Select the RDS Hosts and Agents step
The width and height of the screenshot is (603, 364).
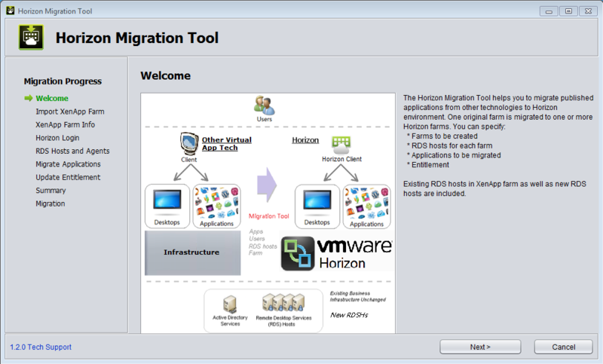click(72, 151)
